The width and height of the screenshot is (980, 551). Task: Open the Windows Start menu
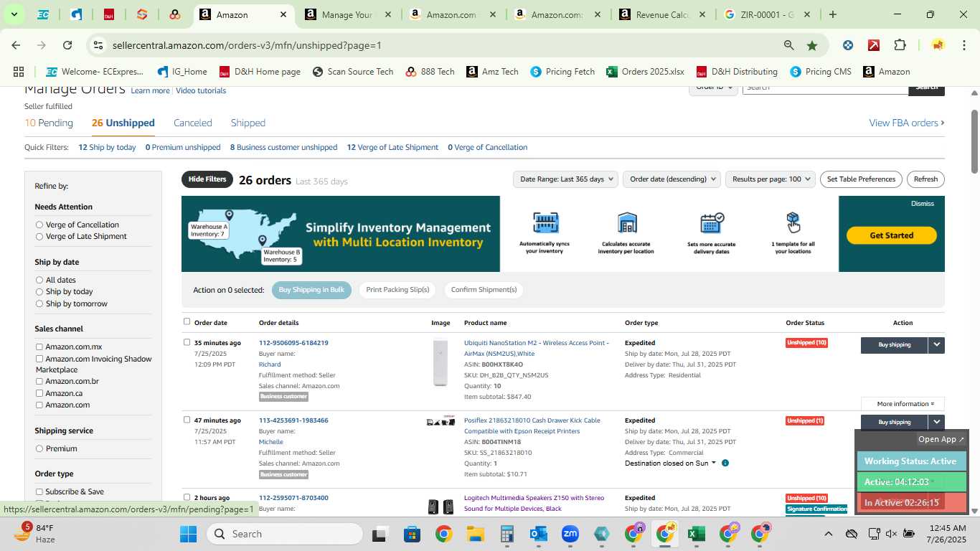(x=188, y=534)
